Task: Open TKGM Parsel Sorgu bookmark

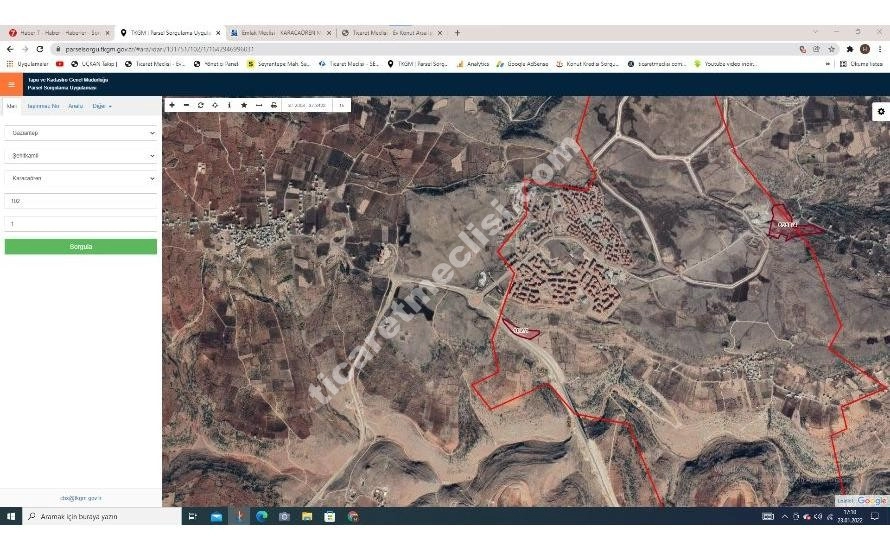Action: [418, 64]
